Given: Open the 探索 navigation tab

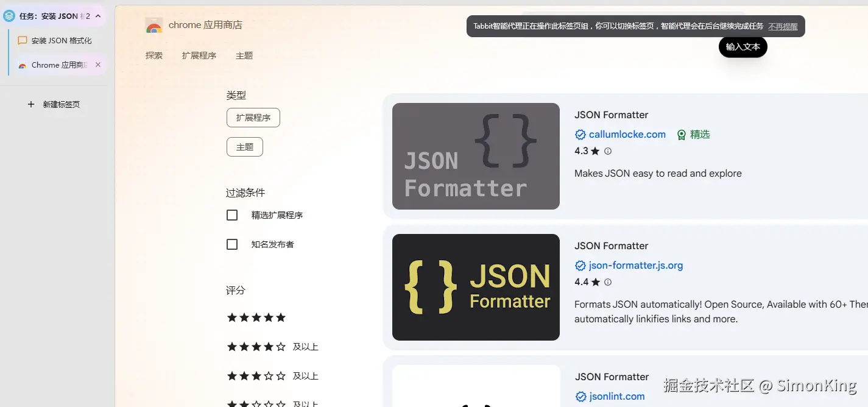Looking at the screenshot, I should tap(154, 55).
